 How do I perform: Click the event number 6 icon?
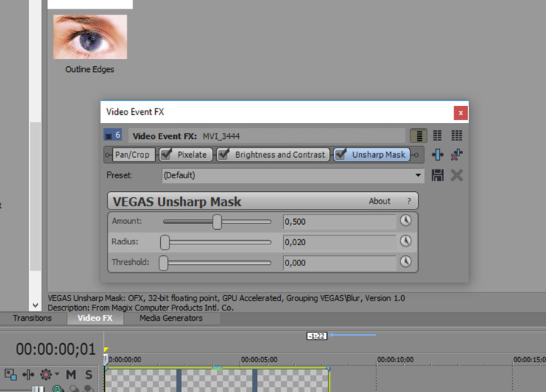(x=112, y=135)
